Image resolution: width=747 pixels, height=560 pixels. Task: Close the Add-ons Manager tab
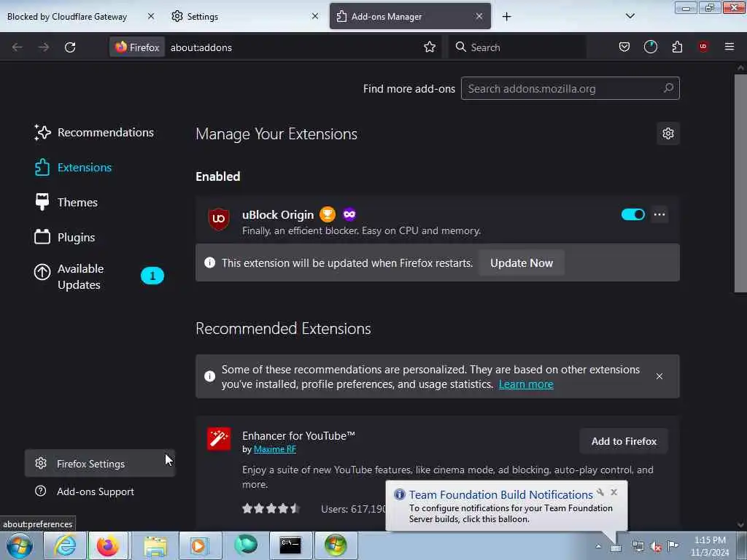point(479,16)
